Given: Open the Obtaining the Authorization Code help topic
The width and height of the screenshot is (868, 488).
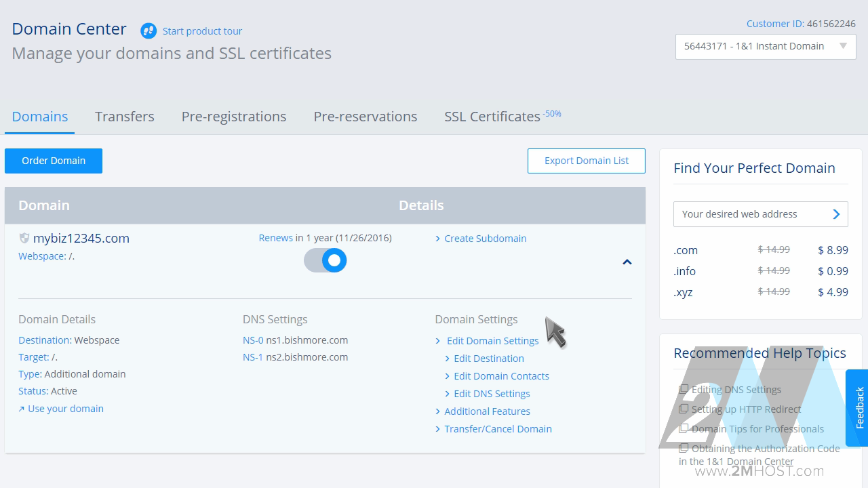Looking at the screenshot, I should pyautogui.click(x=759, y=455).
